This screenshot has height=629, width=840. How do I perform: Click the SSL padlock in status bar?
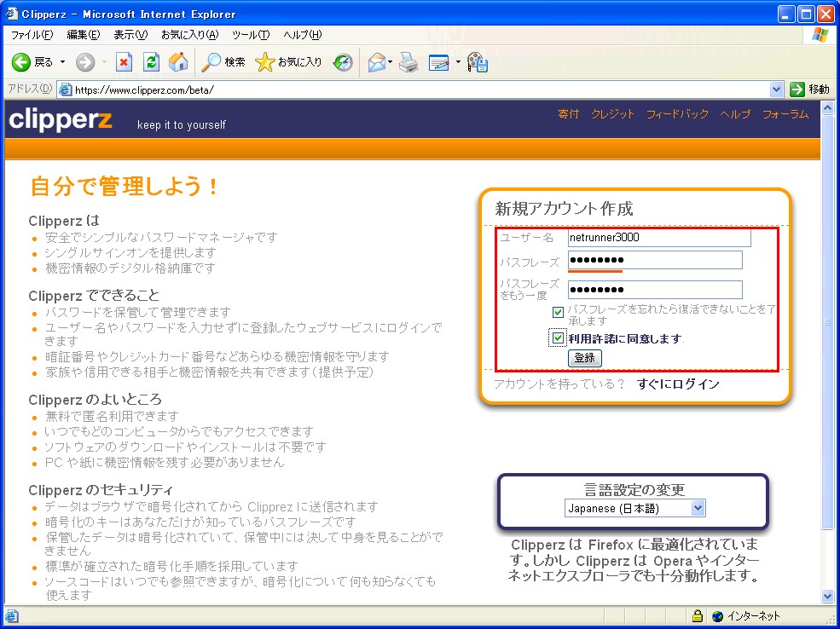697,615
